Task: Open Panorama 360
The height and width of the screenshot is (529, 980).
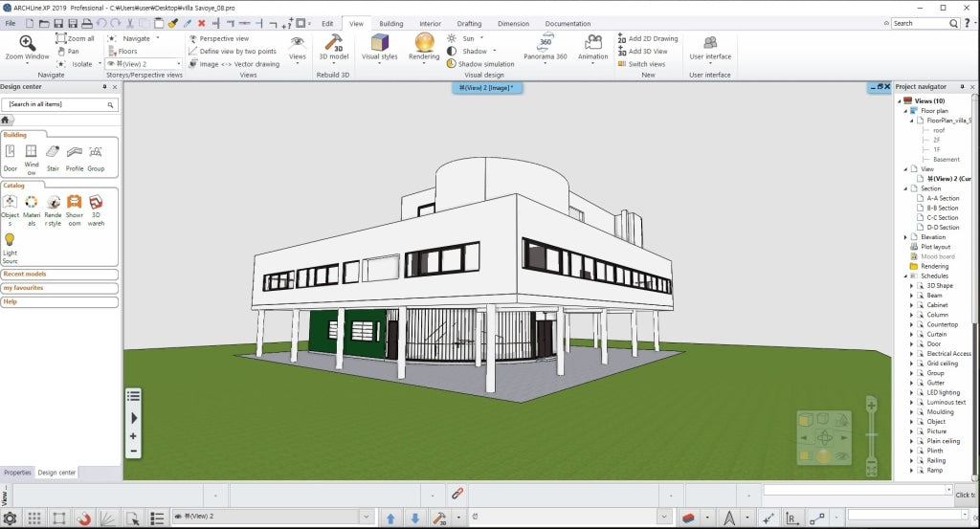Action: pos(545,48)
